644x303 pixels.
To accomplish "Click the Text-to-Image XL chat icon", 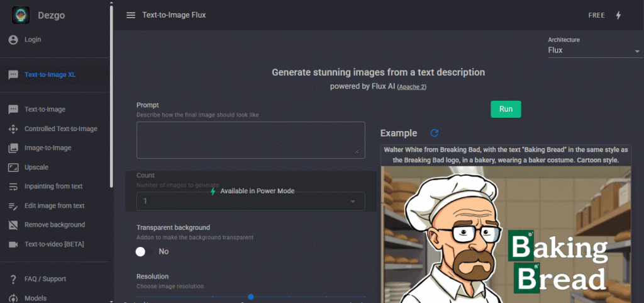I will [x=13, y=75].
